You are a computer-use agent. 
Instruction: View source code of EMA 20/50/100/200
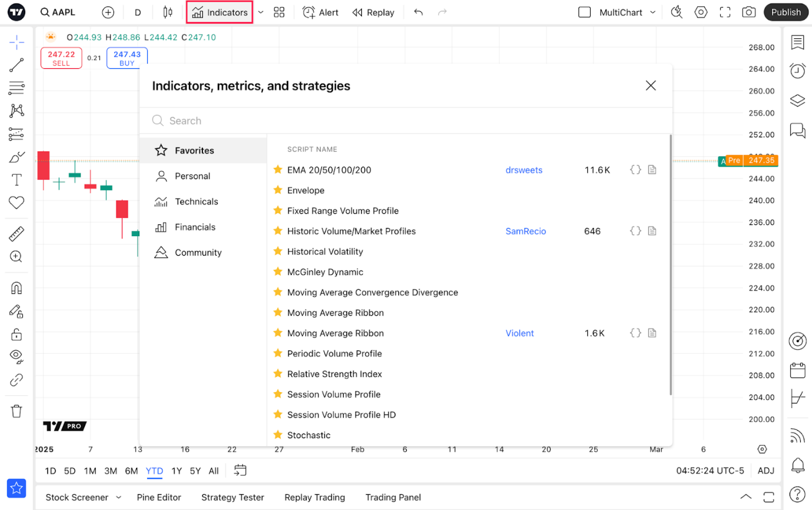coord(635,170)
